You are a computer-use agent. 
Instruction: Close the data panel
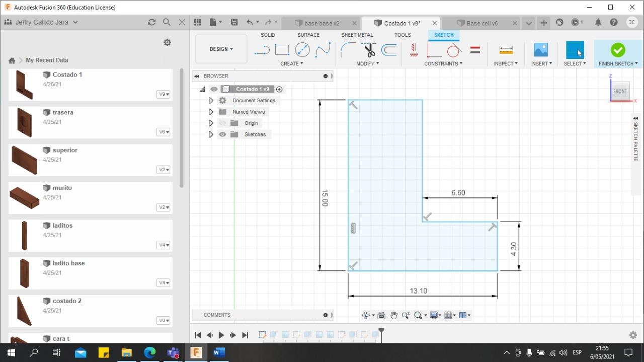[x=182, y=22]
